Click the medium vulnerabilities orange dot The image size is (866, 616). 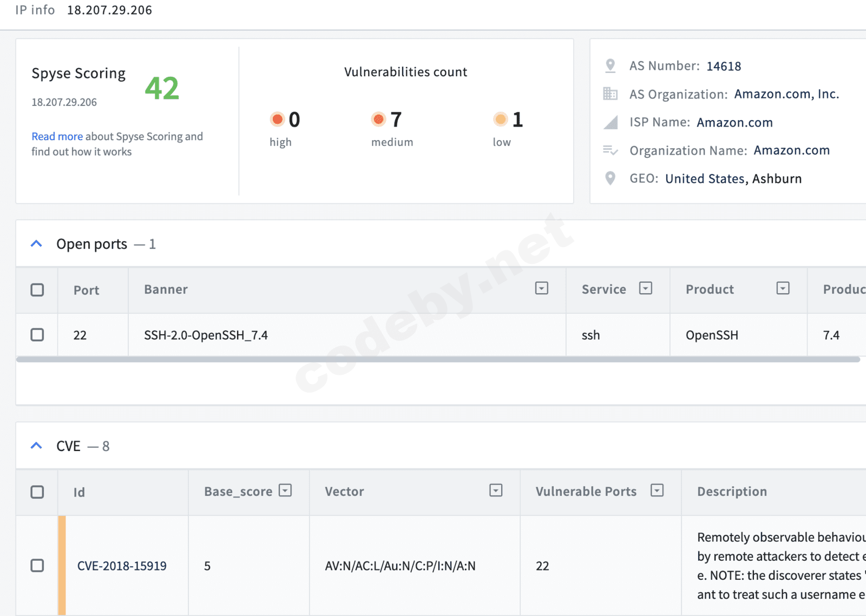[x=378, y=119]
